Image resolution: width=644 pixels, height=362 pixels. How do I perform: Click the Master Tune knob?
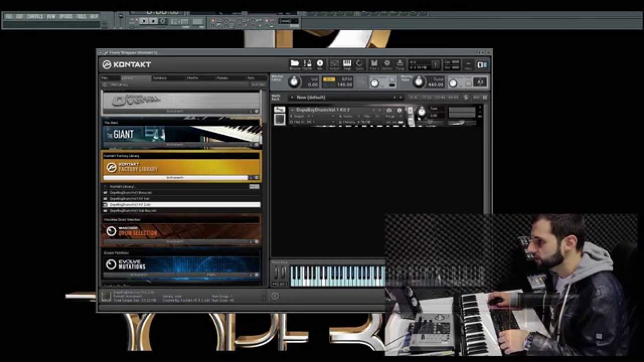(419, 82)
